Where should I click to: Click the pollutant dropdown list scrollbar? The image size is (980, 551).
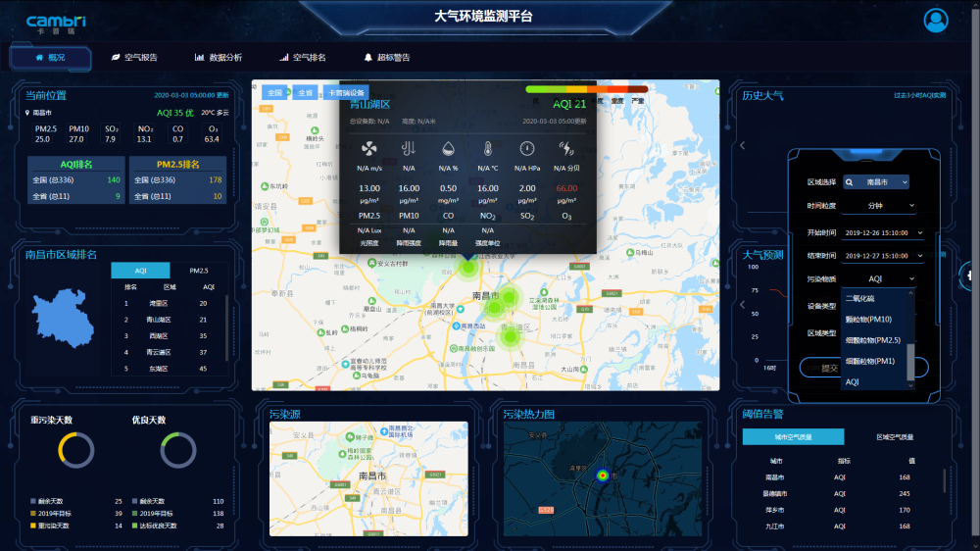coord(910,361)
